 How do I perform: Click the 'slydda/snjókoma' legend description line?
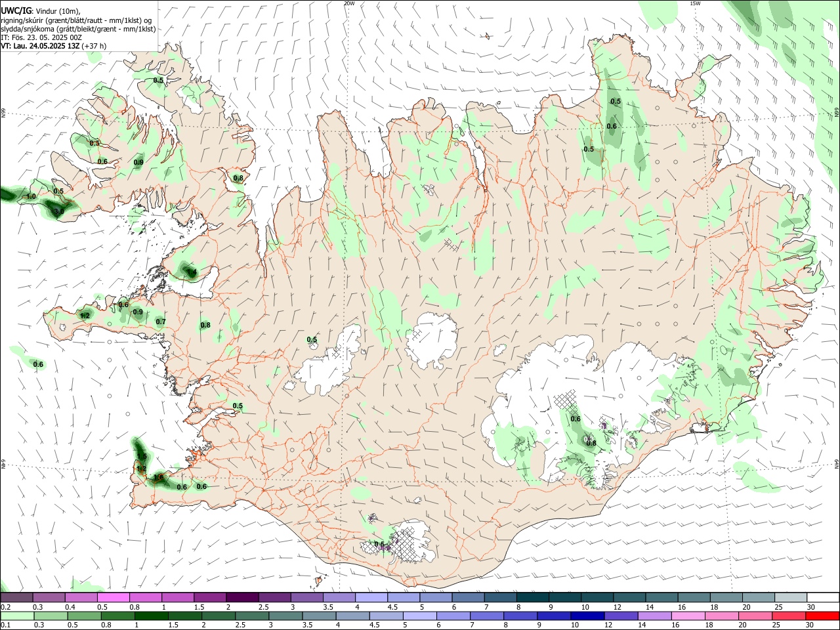78,29
